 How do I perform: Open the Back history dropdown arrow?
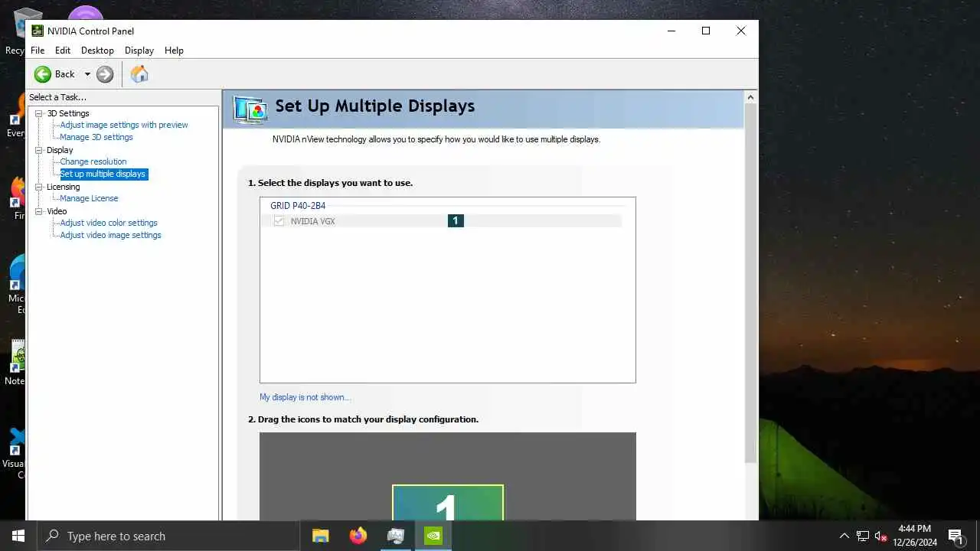point(87,74)
